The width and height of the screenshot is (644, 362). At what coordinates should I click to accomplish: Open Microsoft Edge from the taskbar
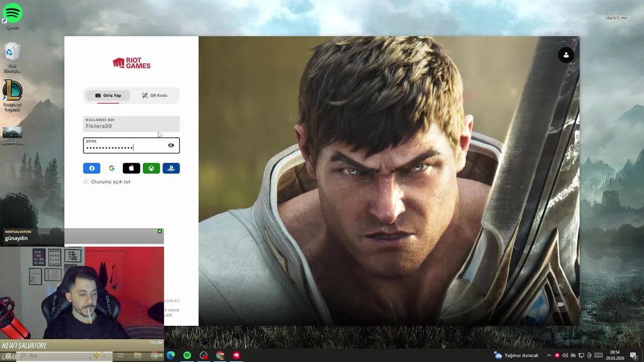171,355
